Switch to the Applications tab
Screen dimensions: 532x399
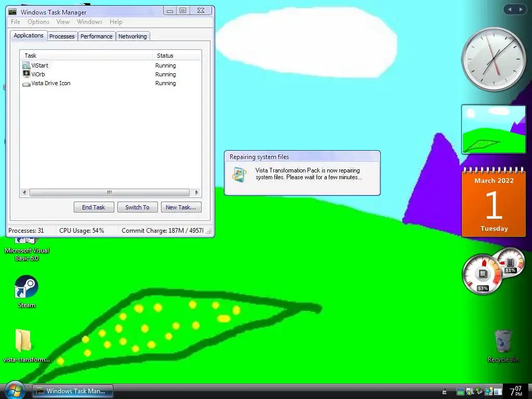[29, 35]
